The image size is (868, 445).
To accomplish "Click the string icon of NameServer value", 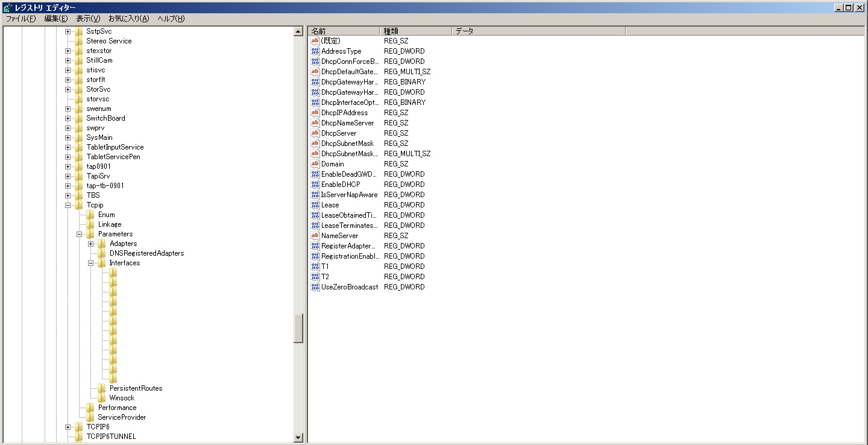I will 315,236.
